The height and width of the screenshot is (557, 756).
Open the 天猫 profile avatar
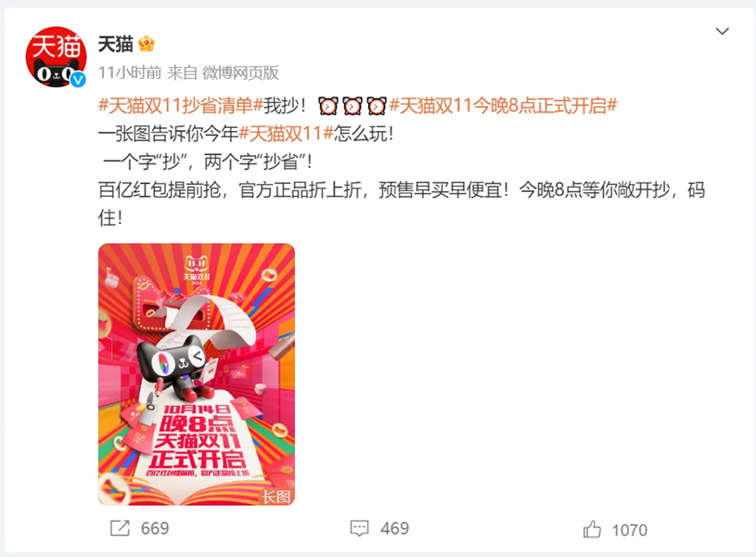click(56, 57)
